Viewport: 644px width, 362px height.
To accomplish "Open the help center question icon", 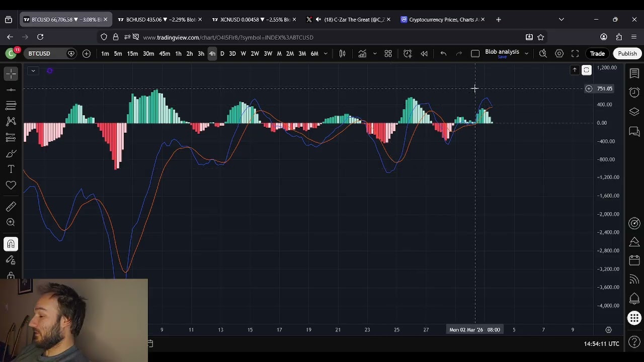I will coord(634,342).
